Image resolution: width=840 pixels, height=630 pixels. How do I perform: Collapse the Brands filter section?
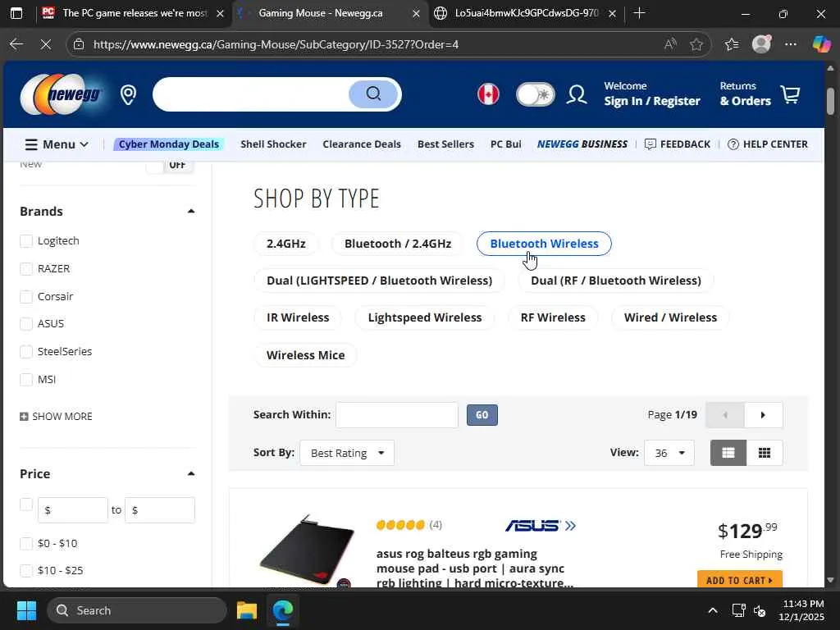[x=190, y=211]
